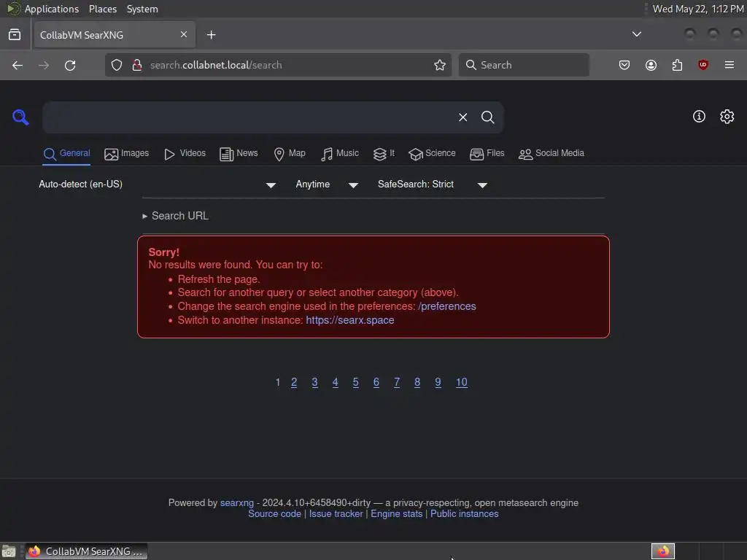
Task: Switch to It category
Action: (x=384, y=153)
